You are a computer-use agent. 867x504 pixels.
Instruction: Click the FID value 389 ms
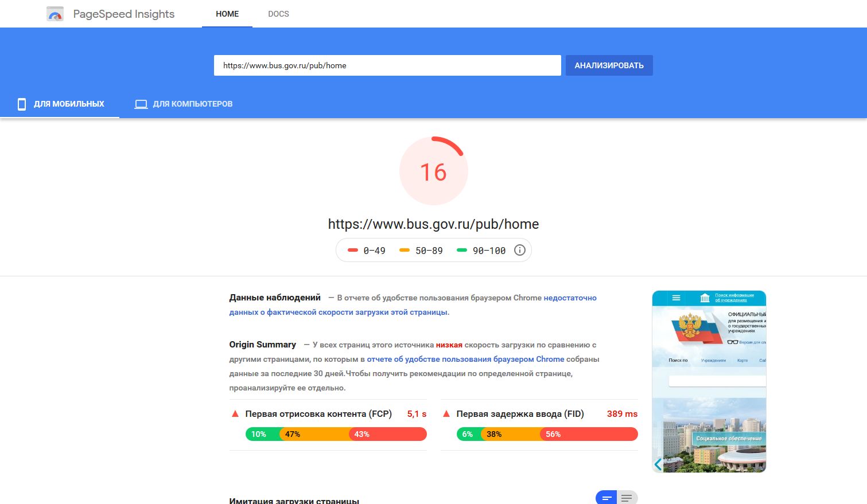(x=622, y=413)
